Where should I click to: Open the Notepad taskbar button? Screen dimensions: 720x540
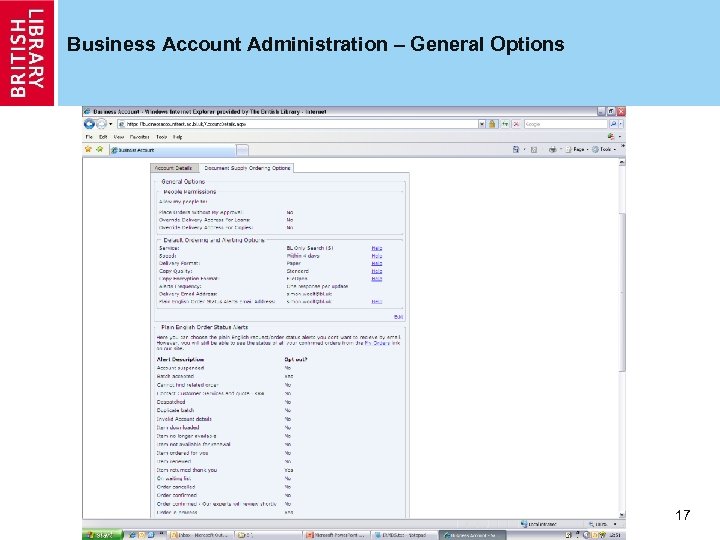click(x=403, y=535)
